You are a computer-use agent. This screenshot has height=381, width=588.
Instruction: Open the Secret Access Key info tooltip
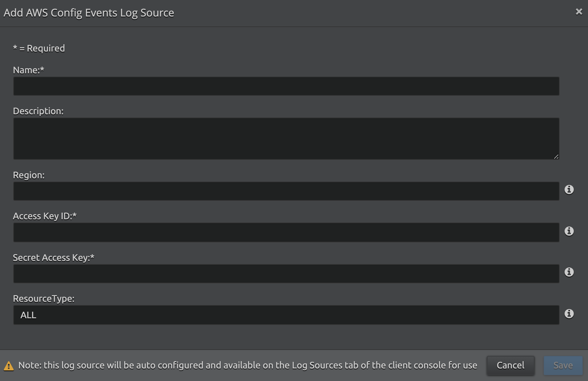pos(569,272)
